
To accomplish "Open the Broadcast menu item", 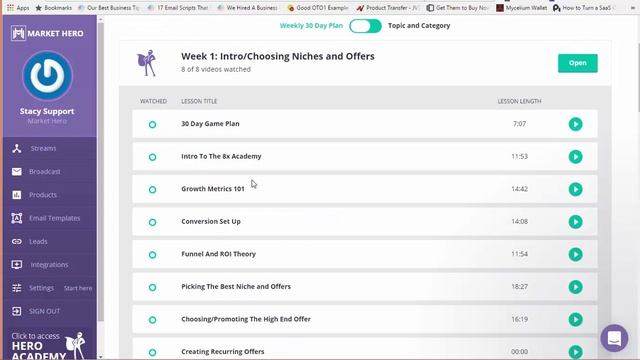I will pos(44,172).
